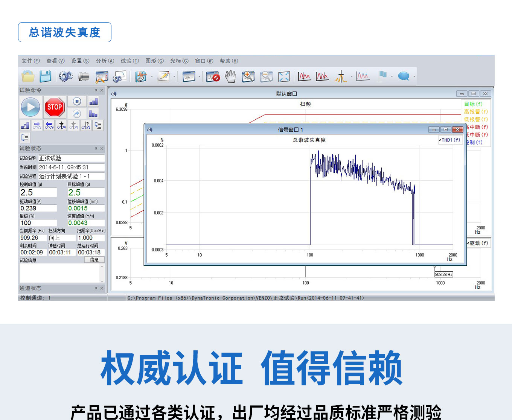
Task: Pause the running sine test
Action: click(x=77, y=102)
